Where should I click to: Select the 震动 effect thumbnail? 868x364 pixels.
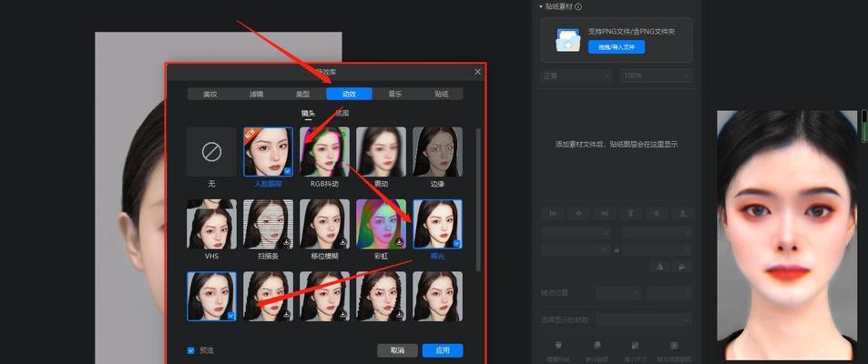click(381, 152)
